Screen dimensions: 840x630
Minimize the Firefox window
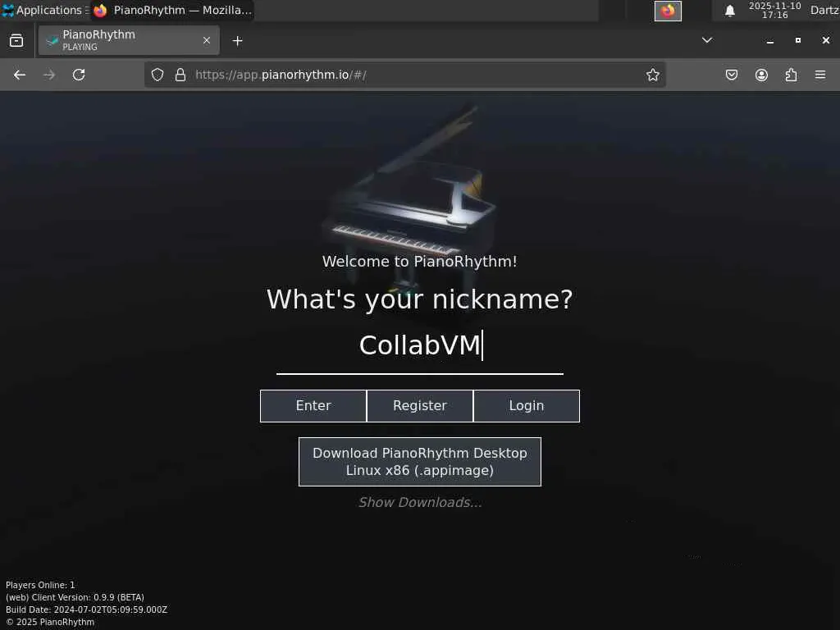point(769,40)
